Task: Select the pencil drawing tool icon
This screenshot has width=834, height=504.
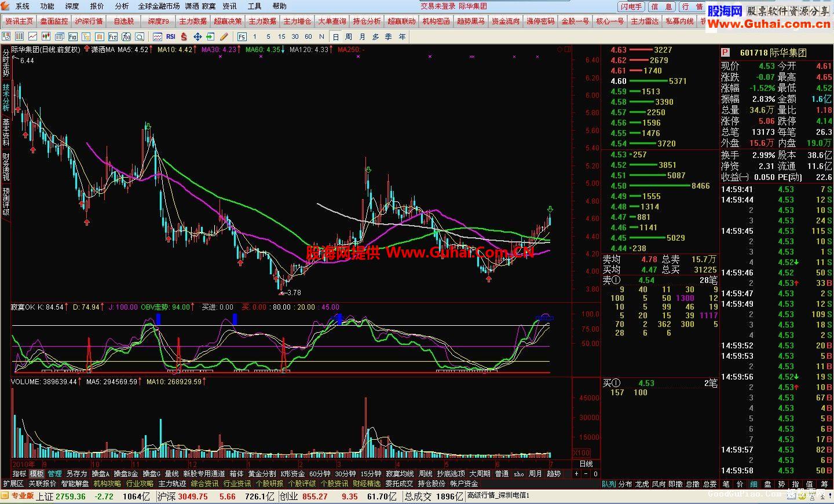Action: [x=224, y=36]
